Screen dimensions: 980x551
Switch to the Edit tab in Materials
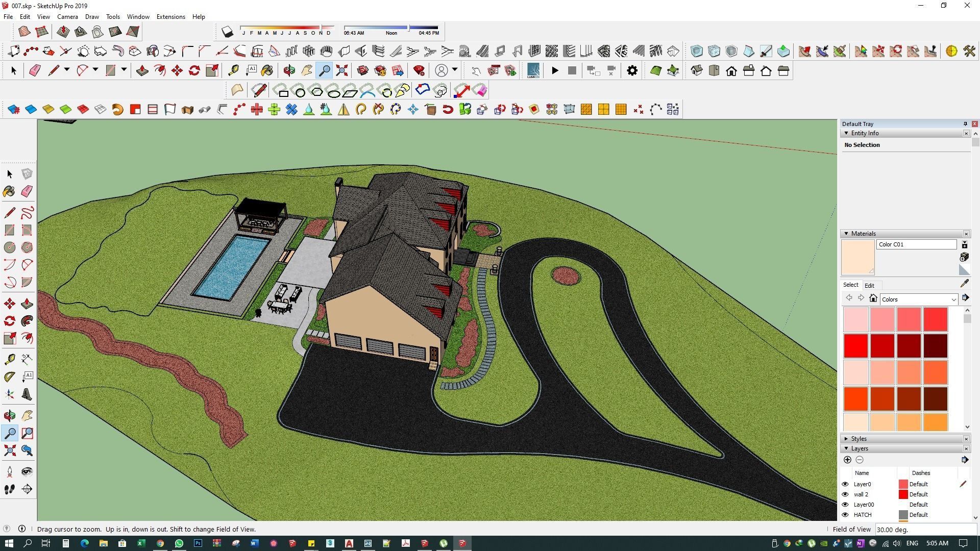(x=869, y=286)
